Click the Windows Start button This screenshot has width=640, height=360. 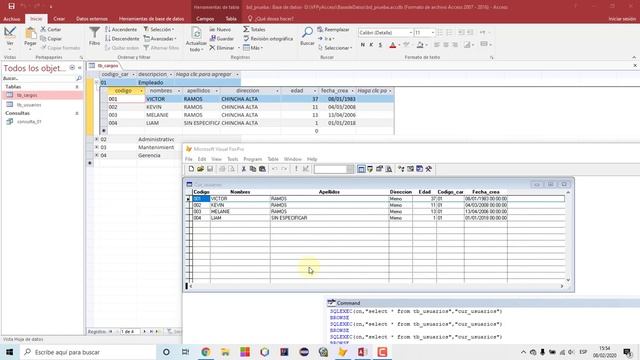point(9,352)
